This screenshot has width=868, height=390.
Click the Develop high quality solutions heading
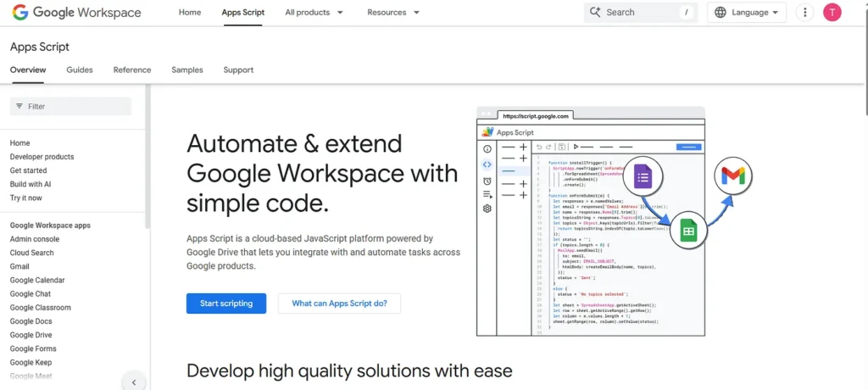click(x=349, y=370)
